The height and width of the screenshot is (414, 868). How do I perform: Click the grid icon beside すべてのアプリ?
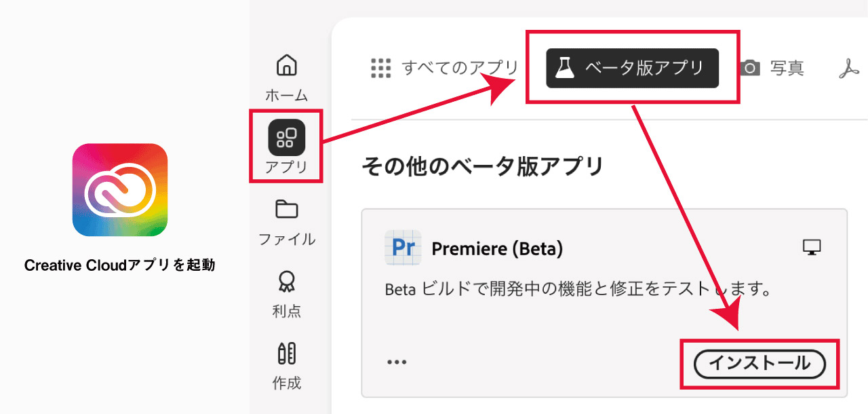click(382, 67)
